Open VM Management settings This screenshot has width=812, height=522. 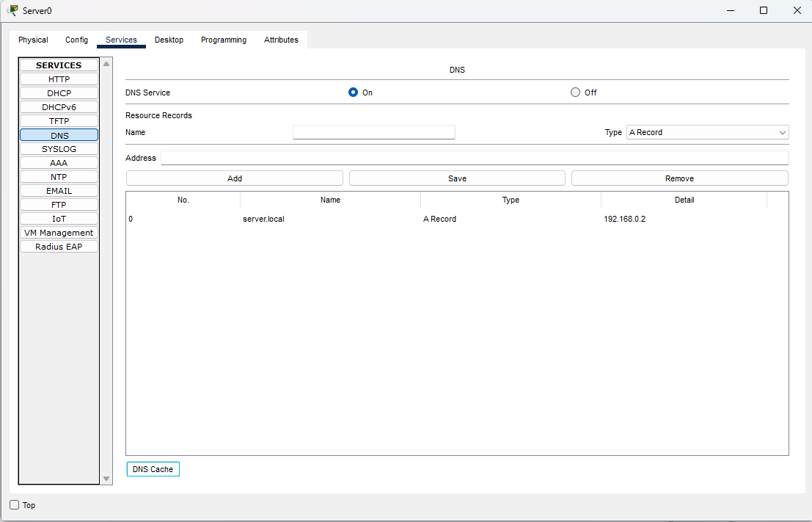tap(59, 232)
